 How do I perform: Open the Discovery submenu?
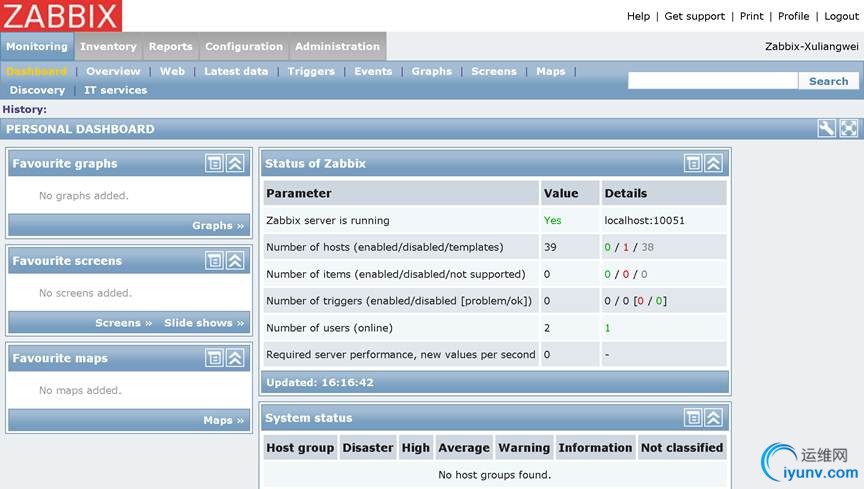[x=37, y=90]
